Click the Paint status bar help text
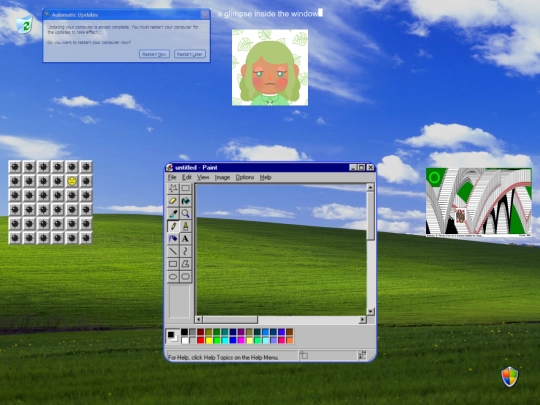The width and height of the screenshot is (540, 405). tap(223, 357)
